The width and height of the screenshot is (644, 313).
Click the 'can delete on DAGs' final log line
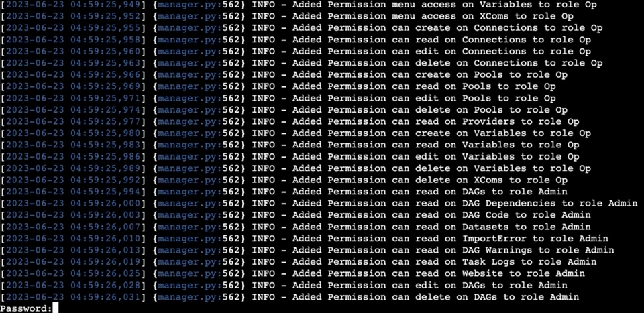pos(290,297)
